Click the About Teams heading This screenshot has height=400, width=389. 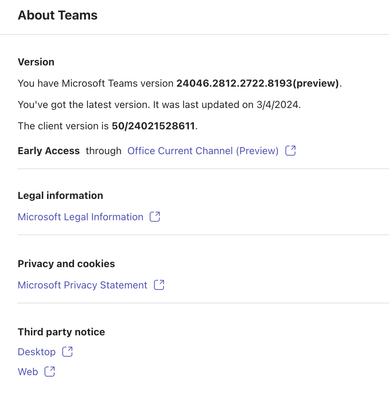(x=58, y=15)
